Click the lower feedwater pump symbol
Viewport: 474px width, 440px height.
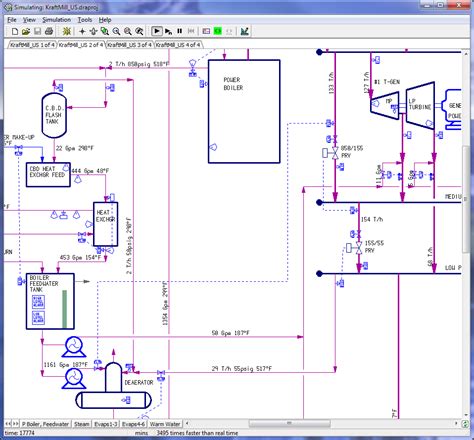coord(74,379)
